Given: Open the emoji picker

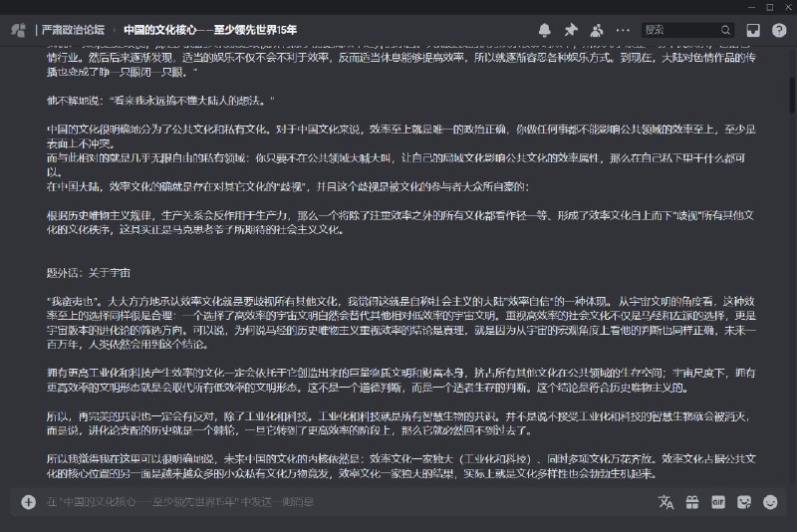Looking at the screenshot, I should pos(770,502).
